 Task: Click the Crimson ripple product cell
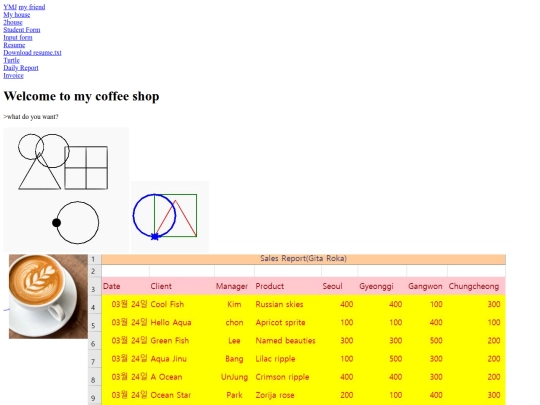(x=282, y=377)
